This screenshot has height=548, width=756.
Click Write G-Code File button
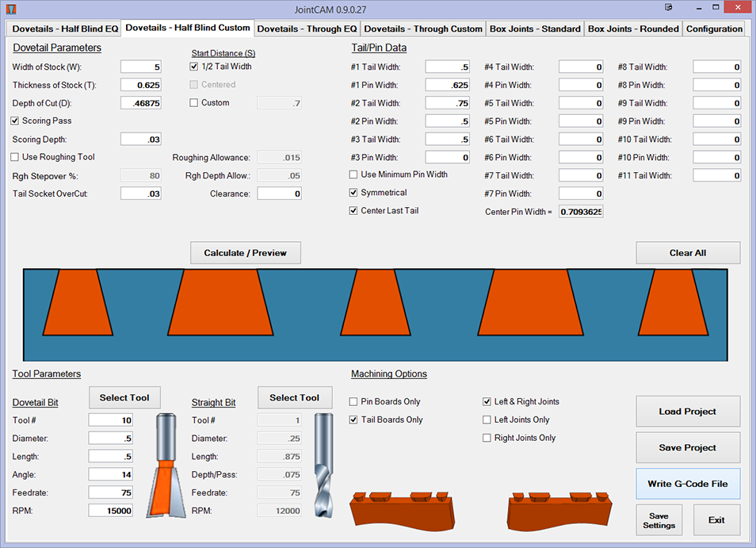688,484
